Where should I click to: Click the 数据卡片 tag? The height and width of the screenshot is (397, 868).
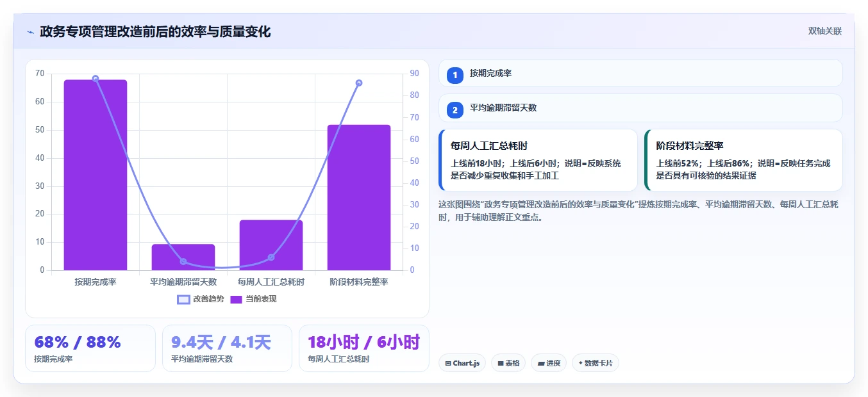click(596, 363)
